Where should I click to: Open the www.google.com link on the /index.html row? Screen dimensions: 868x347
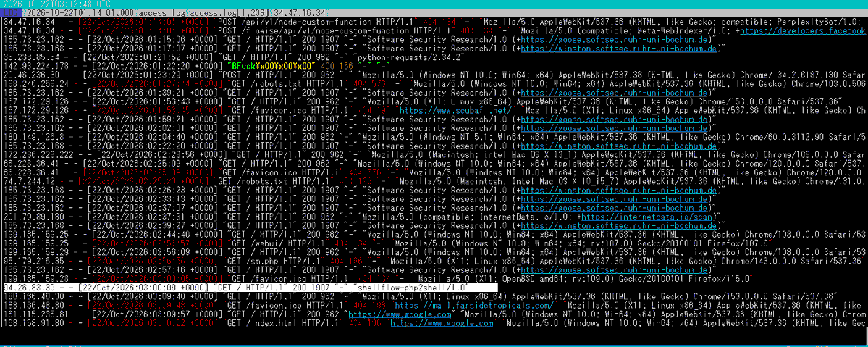pos(442,323)
